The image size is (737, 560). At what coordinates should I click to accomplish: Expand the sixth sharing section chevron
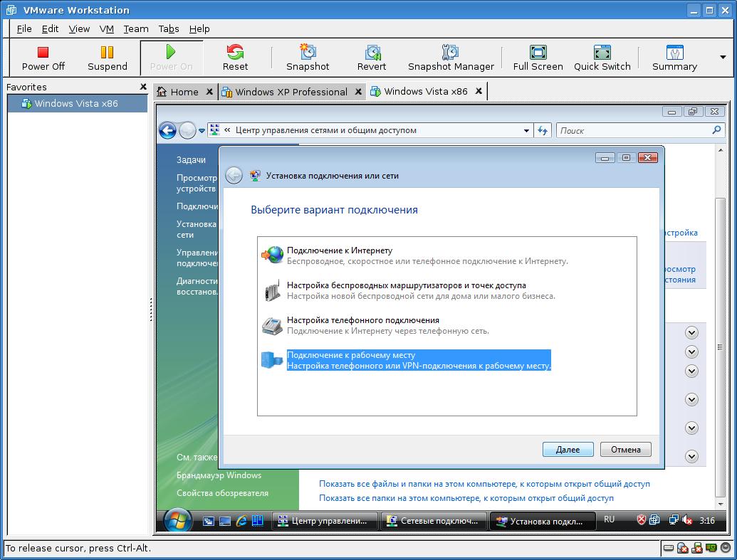(x=691, y=456)
